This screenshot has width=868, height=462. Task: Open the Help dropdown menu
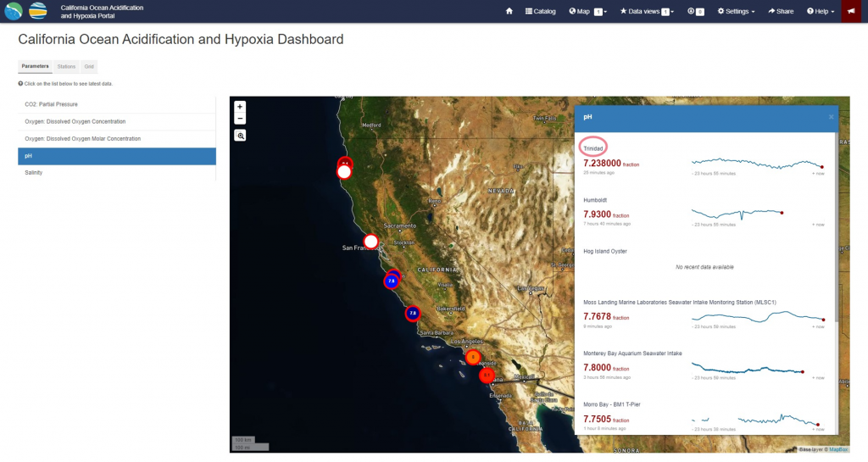coord(821,11)
